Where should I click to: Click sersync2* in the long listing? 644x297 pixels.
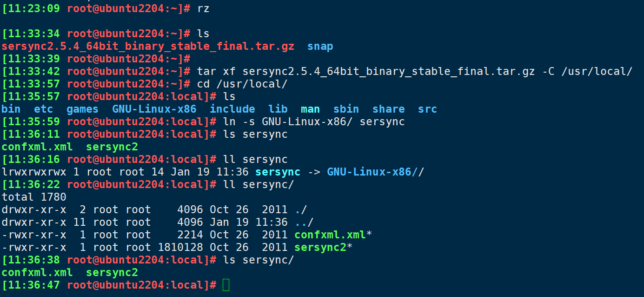[323, 247]
